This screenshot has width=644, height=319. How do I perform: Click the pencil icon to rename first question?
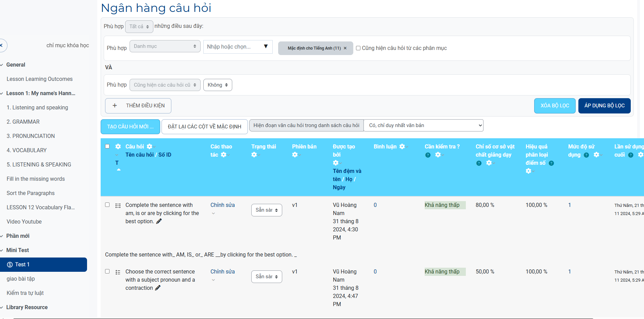pos(159,221)
